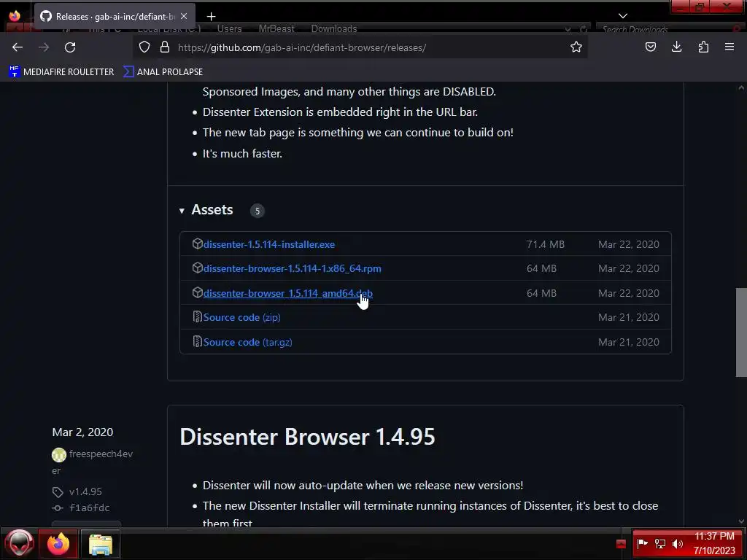Viewport: 747px width, 560px height.
Task: Click file-zip icon beside Source code (tar.gz)
Action: 197,341
